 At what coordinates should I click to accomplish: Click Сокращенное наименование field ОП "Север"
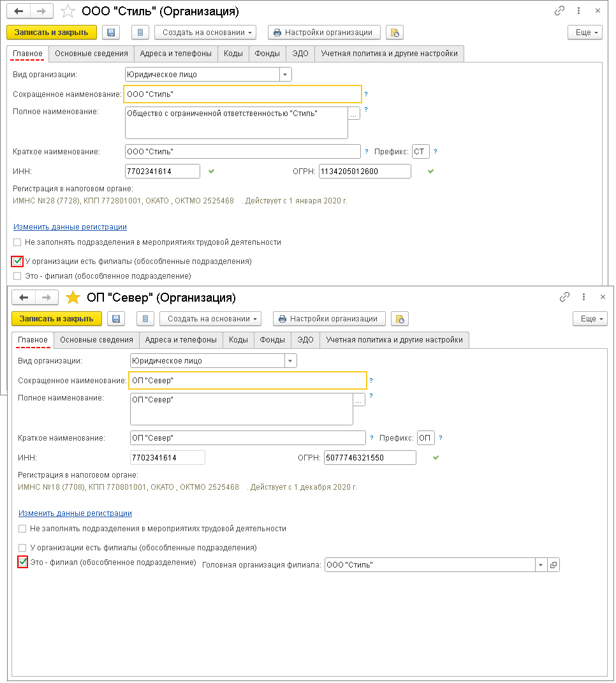coord(248,380)
